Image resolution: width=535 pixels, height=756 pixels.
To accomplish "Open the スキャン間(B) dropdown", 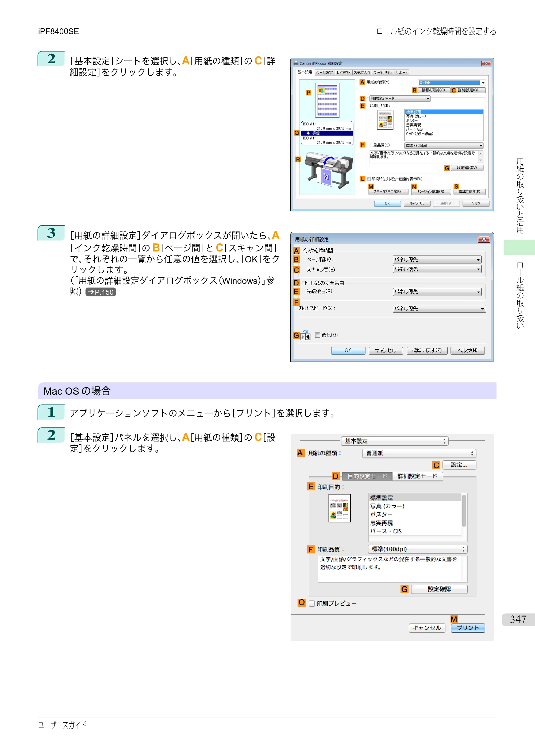I will click(x=437, y=269).
